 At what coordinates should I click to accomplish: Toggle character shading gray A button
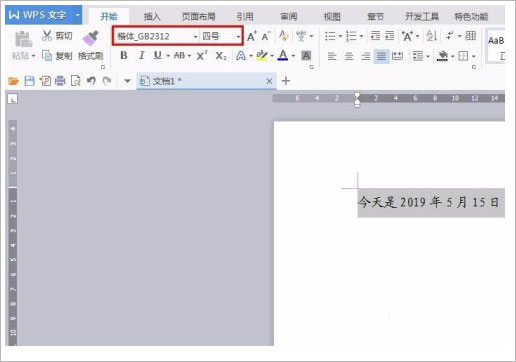[x=306, y=56]
